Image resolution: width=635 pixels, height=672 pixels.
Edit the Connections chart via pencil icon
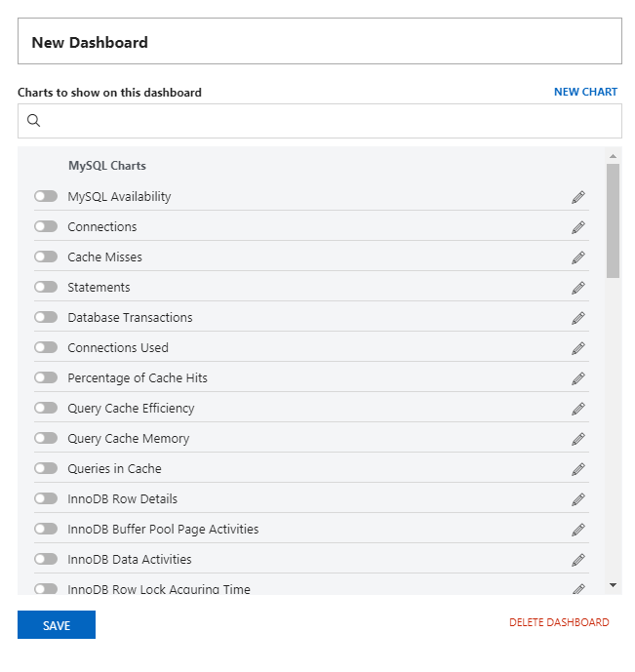tap(578, 227)
